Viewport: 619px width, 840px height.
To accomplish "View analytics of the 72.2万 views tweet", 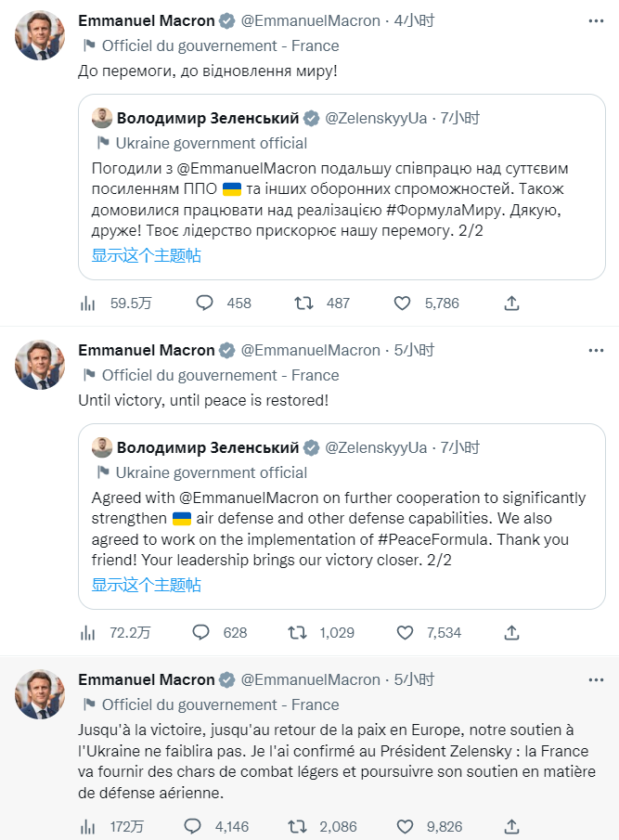I will [88, 632].
